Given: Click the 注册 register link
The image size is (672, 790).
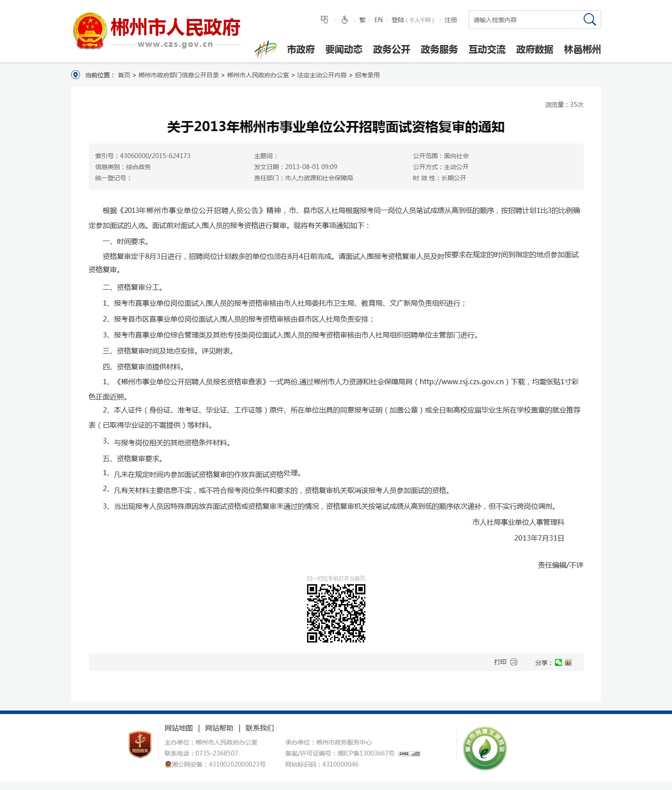Looking at the screenshot, I should click(x=451, y=20).
